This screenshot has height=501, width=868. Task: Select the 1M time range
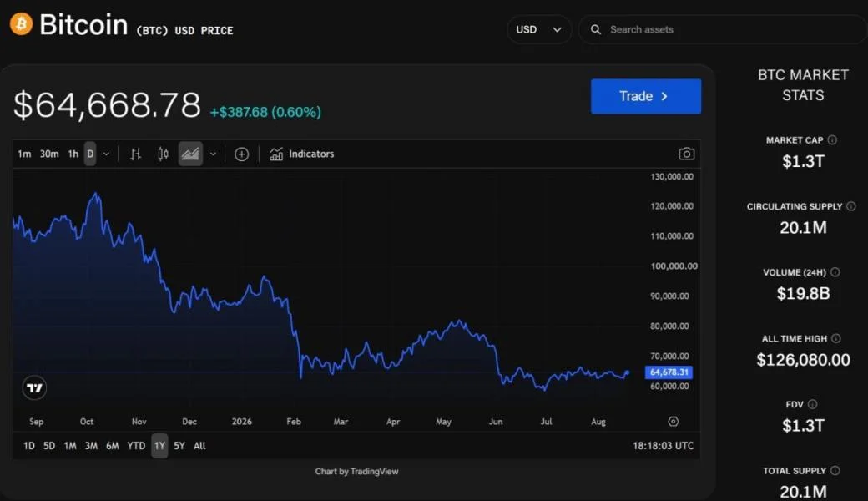[70, 446]
